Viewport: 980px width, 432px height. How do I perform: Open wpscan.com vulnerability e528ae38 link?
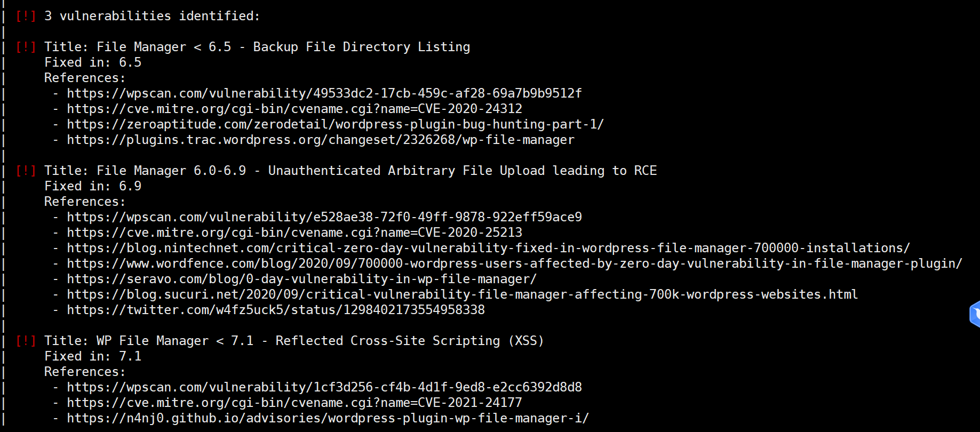(x=324, y=217)
